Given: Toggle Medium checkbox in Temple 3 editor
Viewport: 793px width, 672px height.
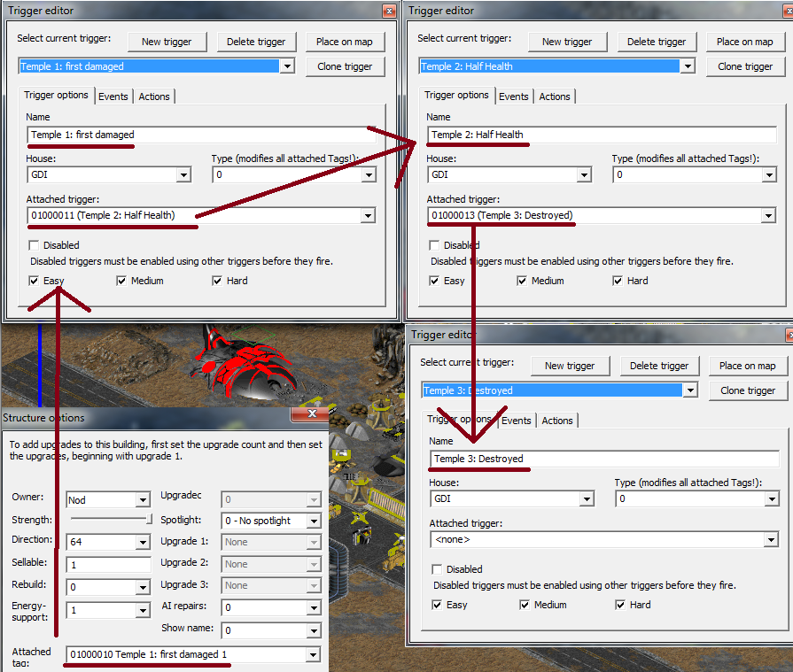Looking at the screenshot, I should point(525,605).
